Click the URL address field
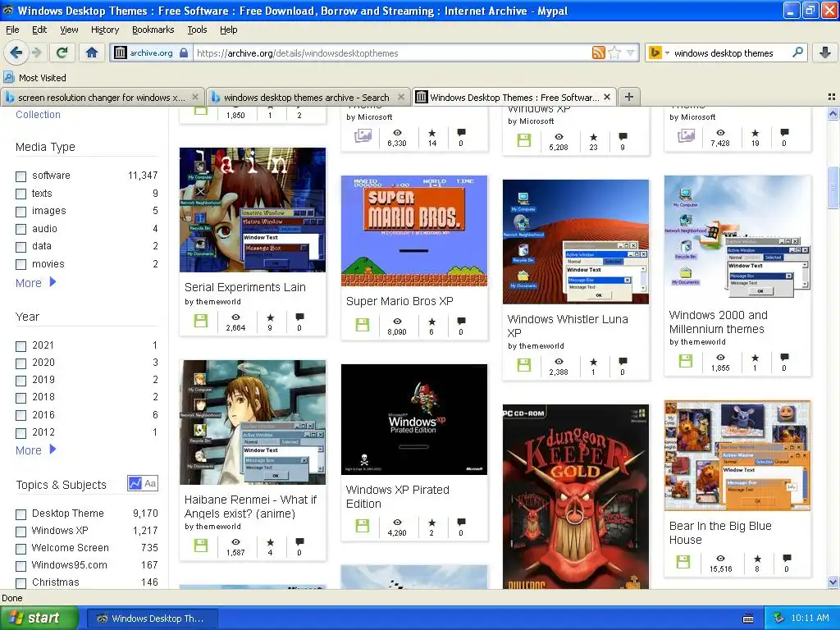Viewport: 840px width, 630px height. [x=391, y=52]
